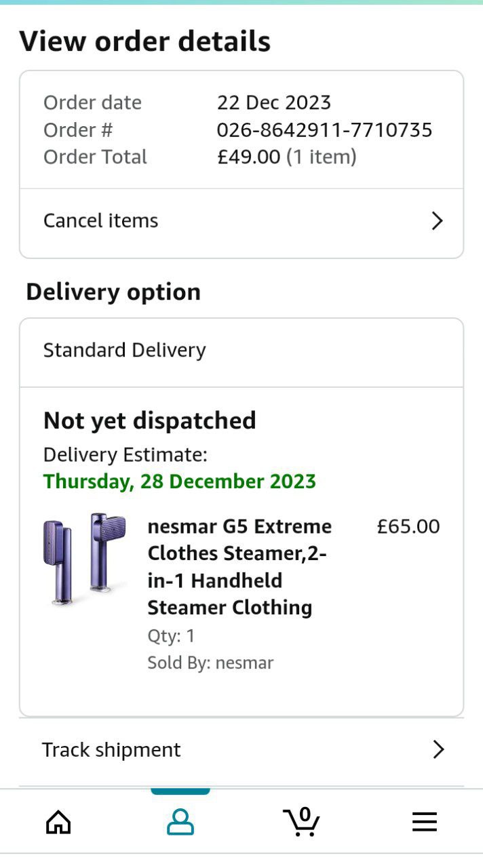Go to the Home tab icon
This screenshot has width=483, height=868.
click(58, 822)
